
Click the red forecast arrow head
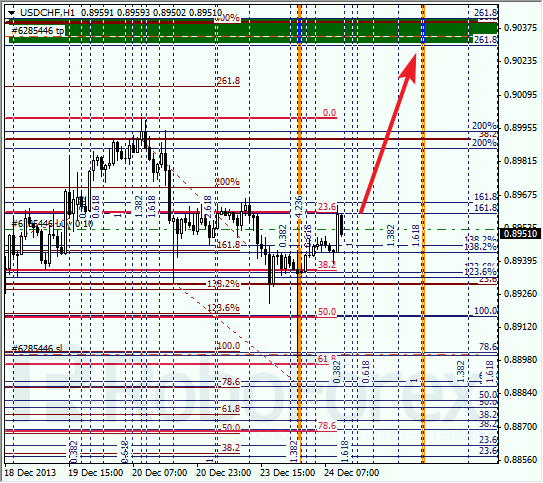click(409, 67)
